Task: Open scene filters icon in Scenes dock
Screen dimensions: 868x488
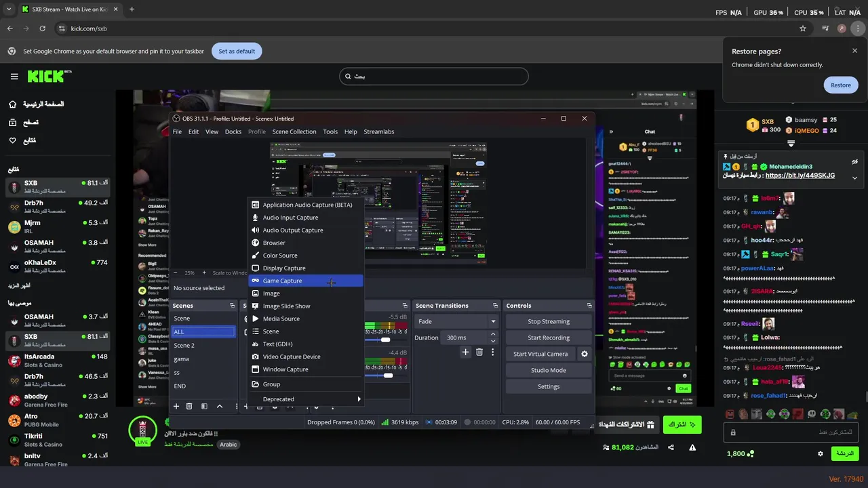Action: pos(204,407)
